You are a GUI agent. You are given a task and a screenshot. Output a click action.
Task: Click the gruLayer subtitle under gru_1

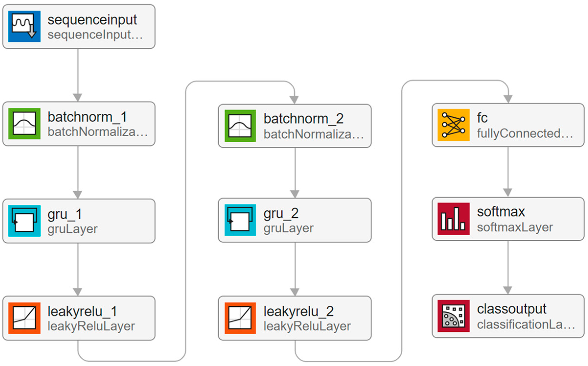[x=72, y=229]
